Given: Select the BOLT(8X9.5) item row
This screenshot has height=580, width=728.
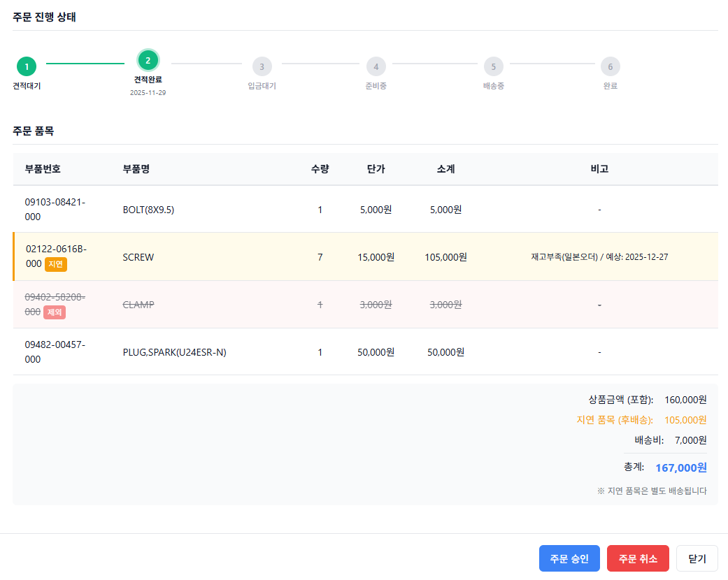Looking at the screenshot, I should click(148, 210).
